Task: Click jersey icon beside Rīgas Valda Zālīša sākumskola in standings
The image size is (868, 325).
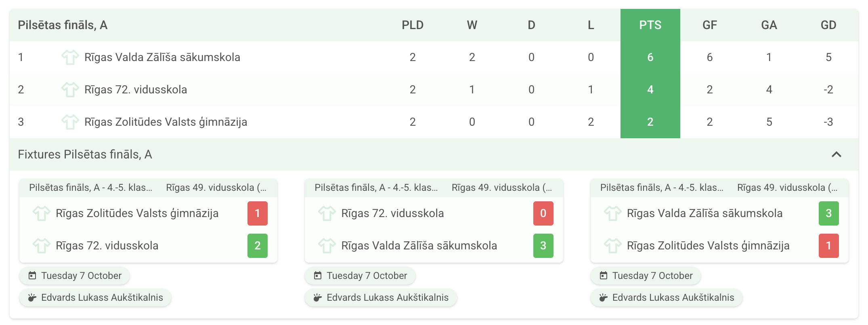Action: click(70, 57)
